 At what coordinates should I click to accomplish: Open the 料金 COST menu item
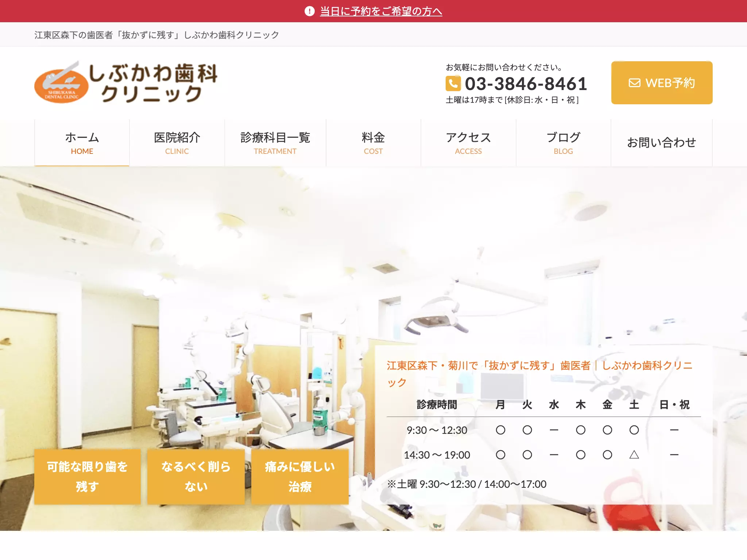click(x=373, y=143)
